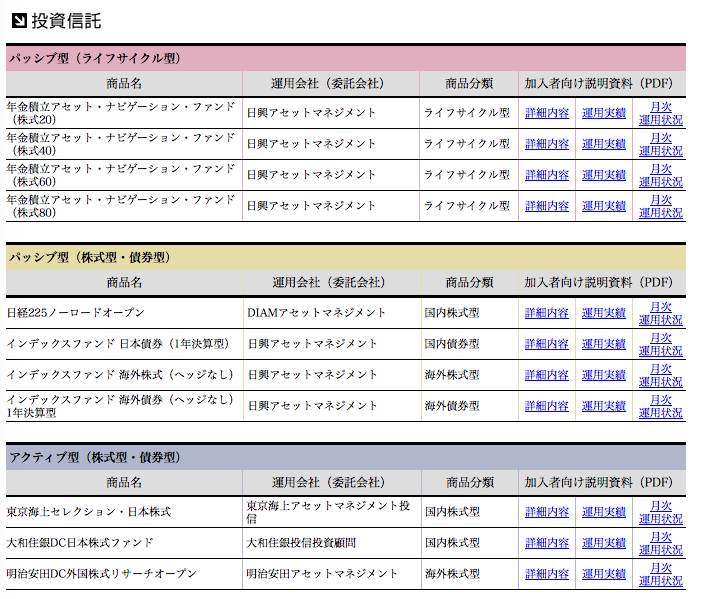704x599 pixels.
Task: Open 詳細内容 for 大和住銀DC日本株式ファンド
Action: click(x=547, y=543)
